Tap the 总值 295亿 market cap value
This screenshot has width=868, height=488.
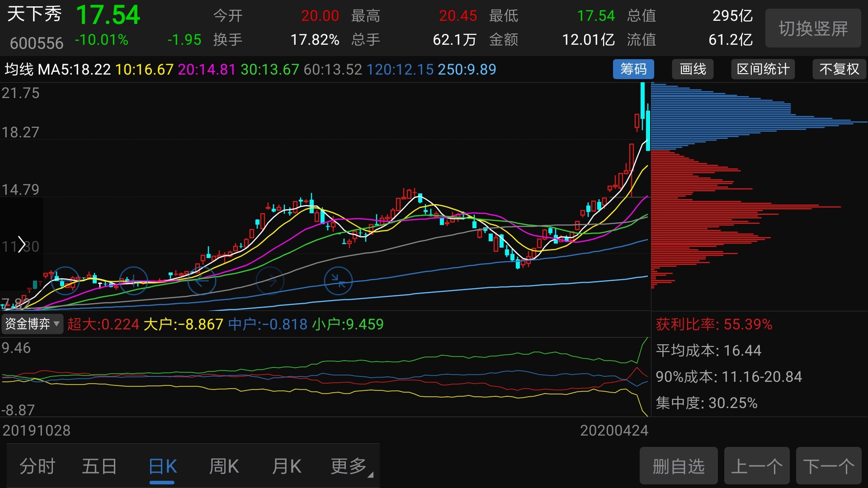[x=732, y=16]
